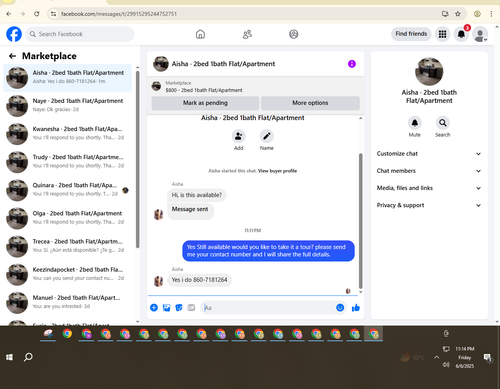Click message 'Yes i do 860-7181264'
Image resolution: width=500 pixels, height=389 pixels.
(199, 280)
